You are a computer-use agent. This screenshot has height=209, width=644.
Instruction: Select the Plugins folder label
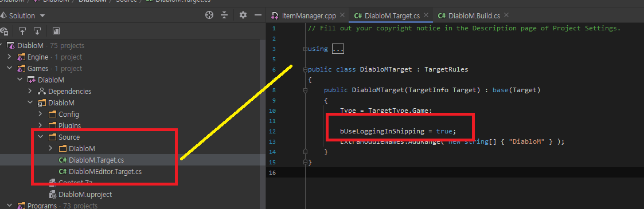pyautogui.click(x=69, y=125)
